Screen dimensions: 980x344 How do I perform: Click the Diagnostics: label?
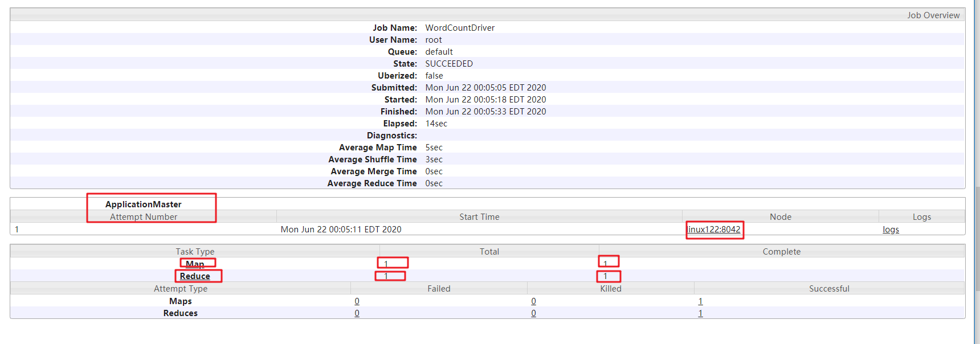pyautogui.click(x=392, y=136)
